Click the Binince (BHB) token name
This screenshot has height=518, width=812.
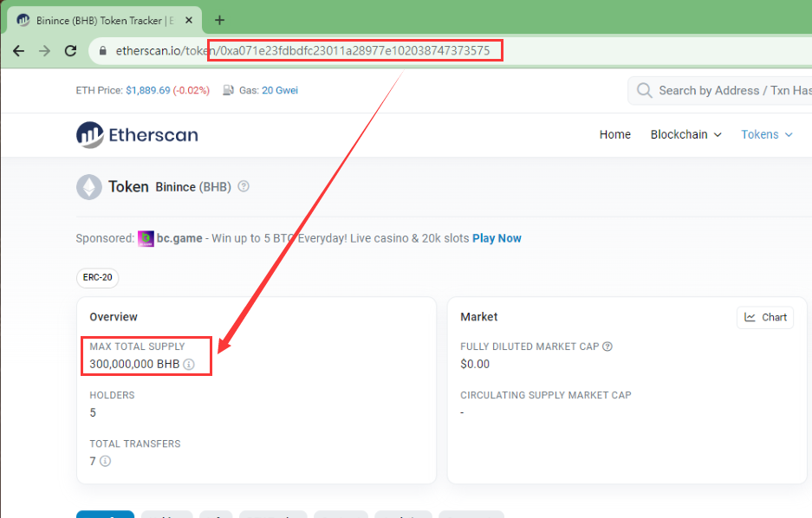pyautogui.click(x=193, y=187)
